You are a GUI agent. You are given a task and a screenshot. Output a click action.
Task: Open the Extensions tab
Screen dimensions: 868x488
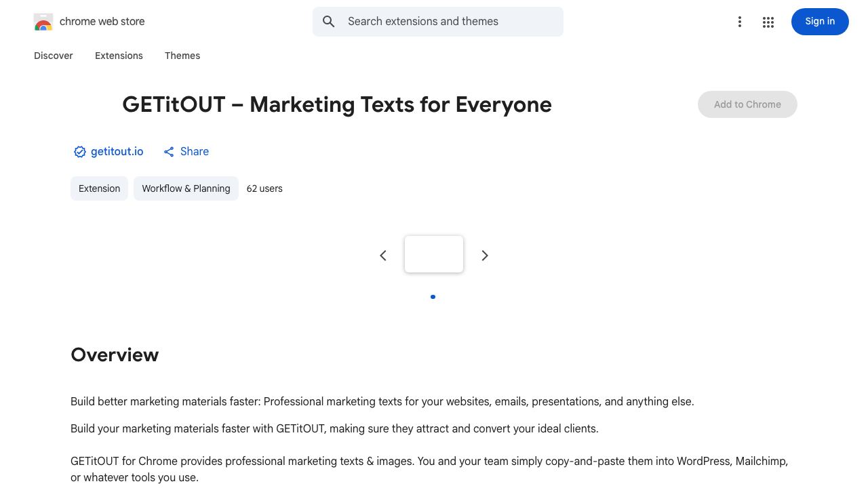click(119, 56)
